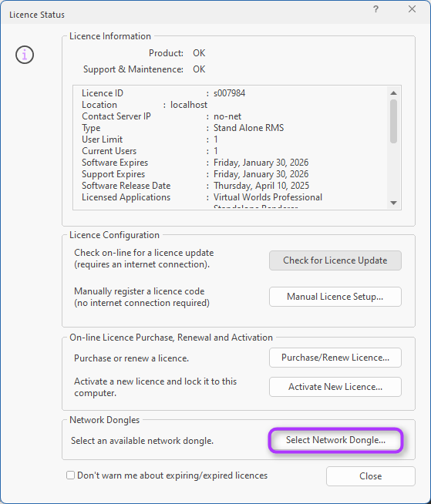Viewport: 431px width, 504px height.
Task: Open Select Network Dongle dialog
Action: (x=335, y=440)
